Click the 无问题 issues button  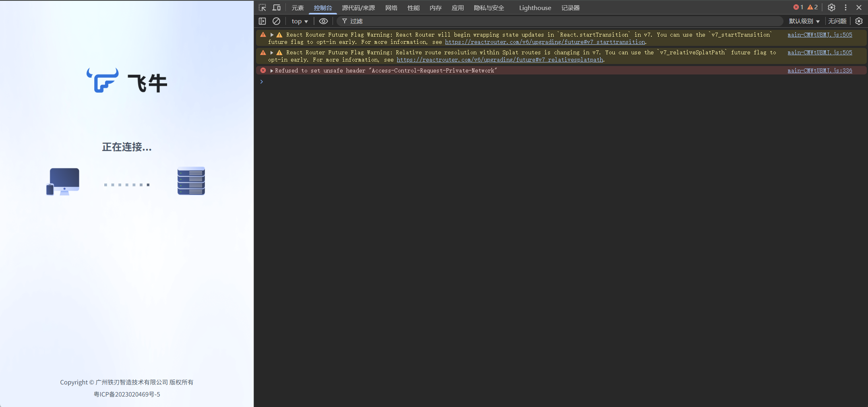837,21
